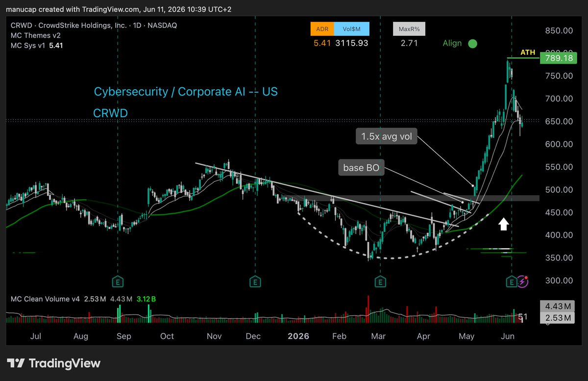
Task: Click the Oct time axis label
Action: pos(167,336)
